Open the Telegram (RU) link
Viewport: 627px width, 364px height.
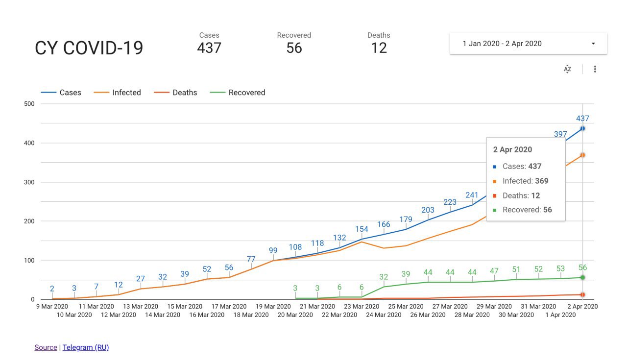click(x=86, y=347)
